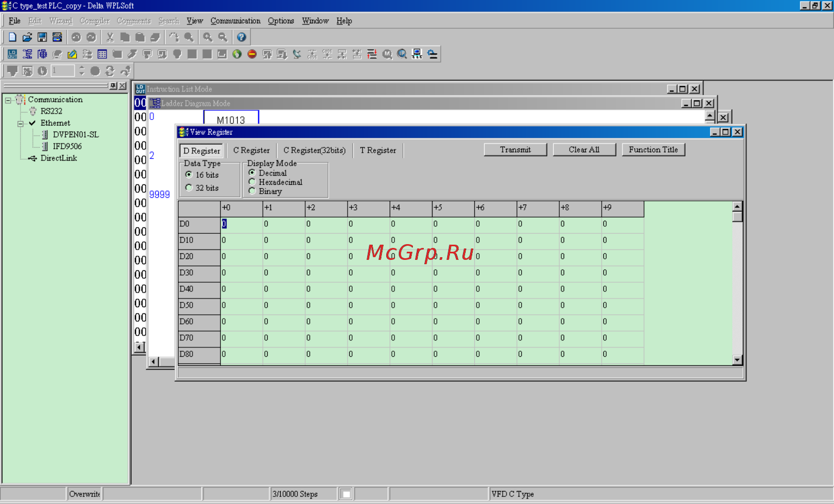
Task: Click the SFC diagram mode icon
Action: (42, 54)
